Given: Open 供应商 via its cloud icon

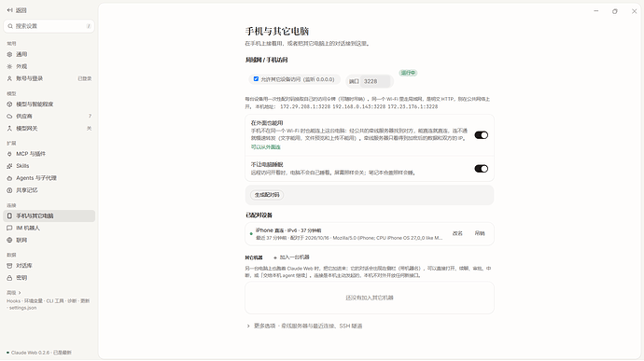Looking at the screenshot, I should click(x=9, y=117).
